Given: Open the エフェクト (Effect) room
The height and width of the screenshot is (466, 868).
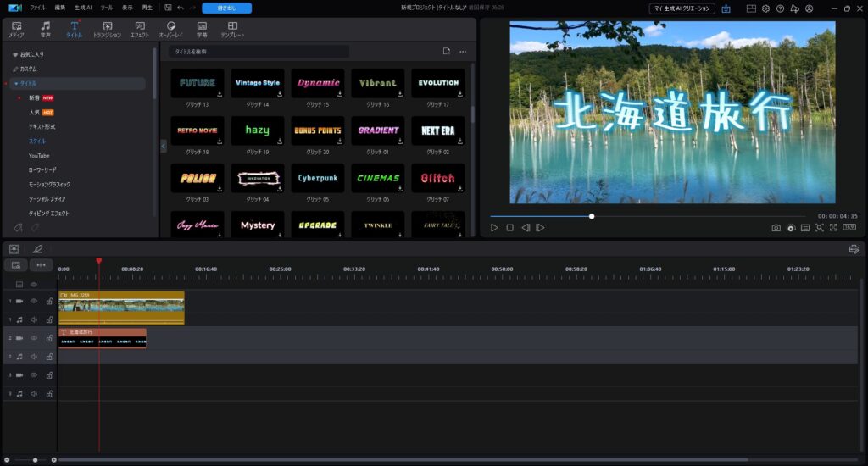Looking at the screenshot, I should (x=139, y=29).
